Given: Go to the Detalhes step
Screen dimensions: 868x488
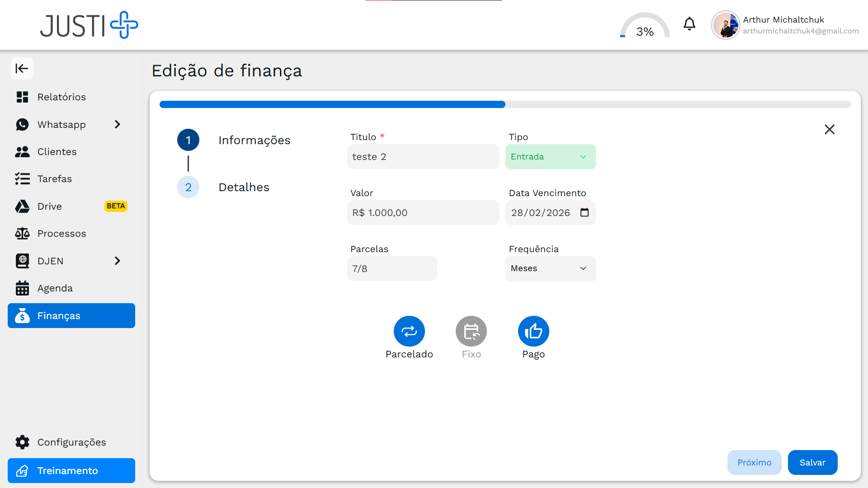Looking at the screenshot, I should 244,187.
